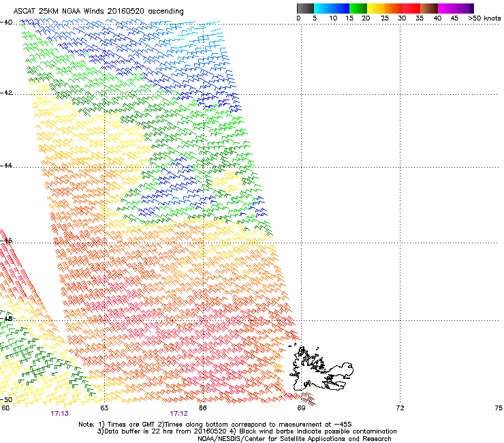Image resolution: width=504 pixels, height=443 pixels.
Task: Click the longitude label '63'
Action: (104, 408)
